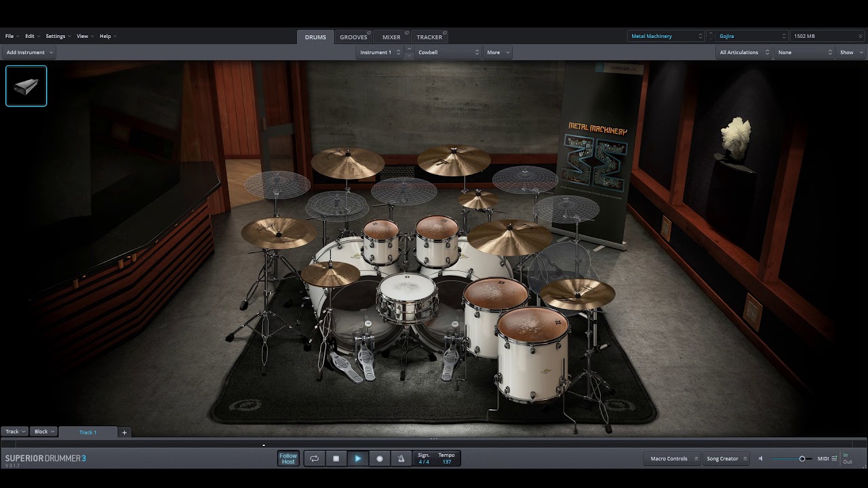Click the ride cymbal right of toms
This screenshot has height=488, width=868.
click(x=509, y=237)
